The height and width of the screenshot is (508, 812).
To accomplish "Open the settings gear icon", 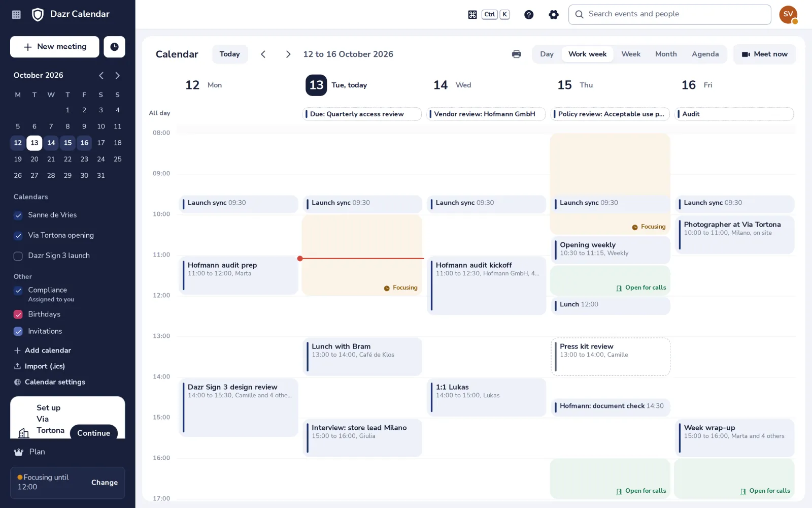I will 554,15.
